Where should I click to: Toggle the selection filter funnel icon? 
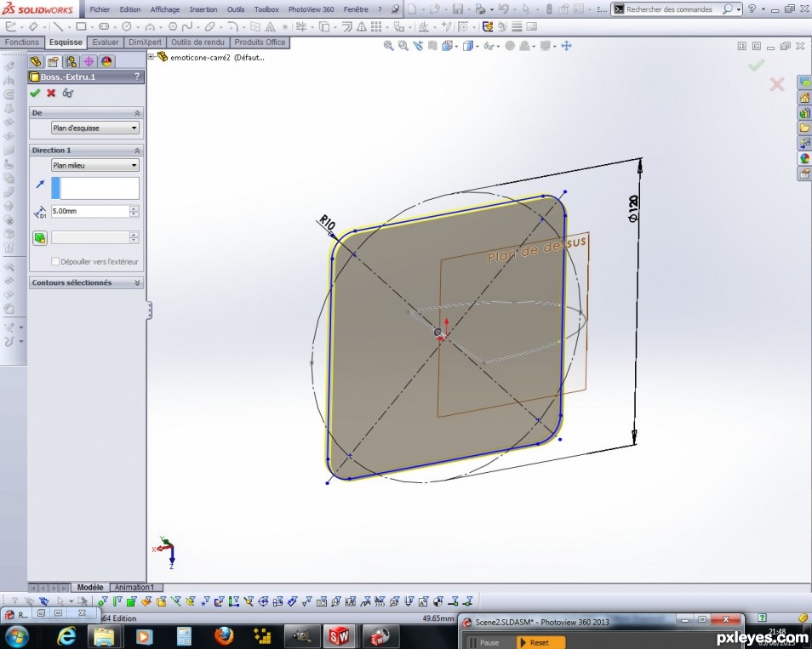14,601
